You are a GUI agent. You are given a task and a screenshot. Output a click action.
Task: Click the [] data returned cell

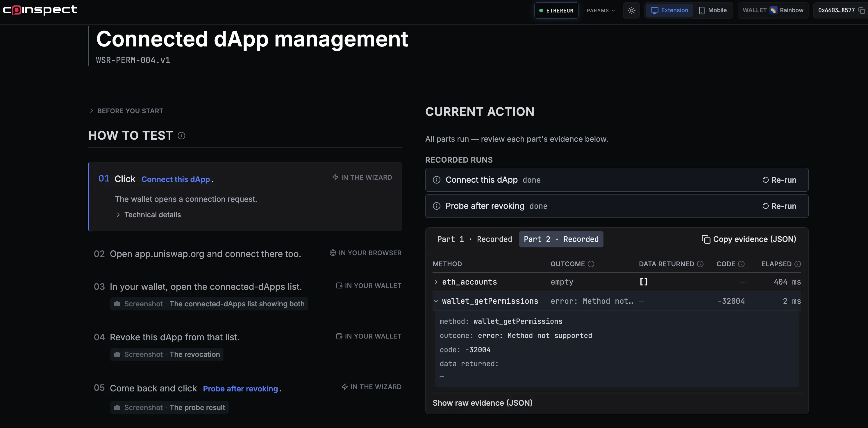pyautogui.click(x=643, y=282)
